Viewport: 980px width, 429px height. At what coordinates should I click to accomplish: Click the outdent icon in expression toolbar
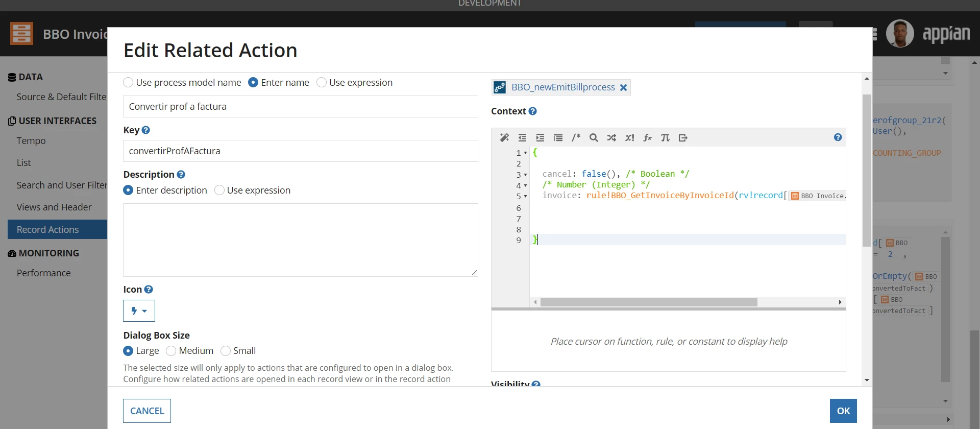(x=522, y=137)
